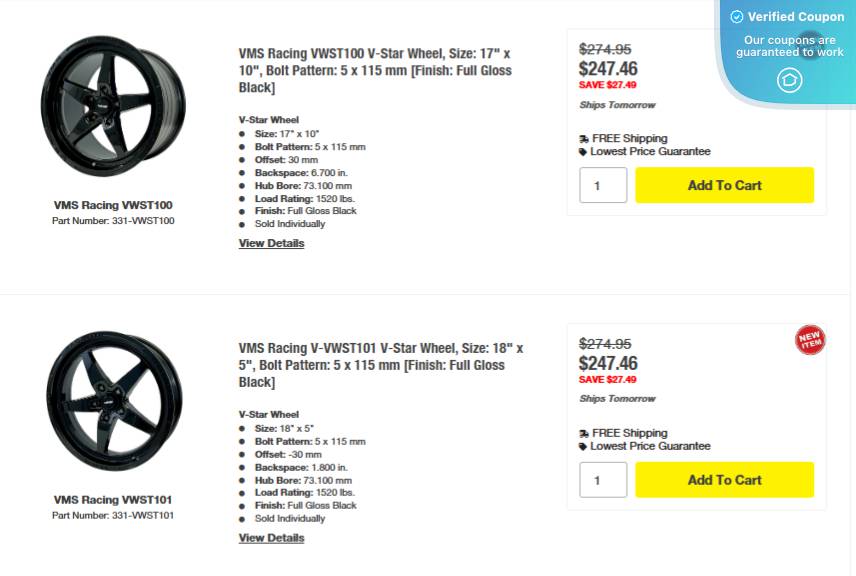Open View Details for the VWST100 wheel

tap(271, 243)
